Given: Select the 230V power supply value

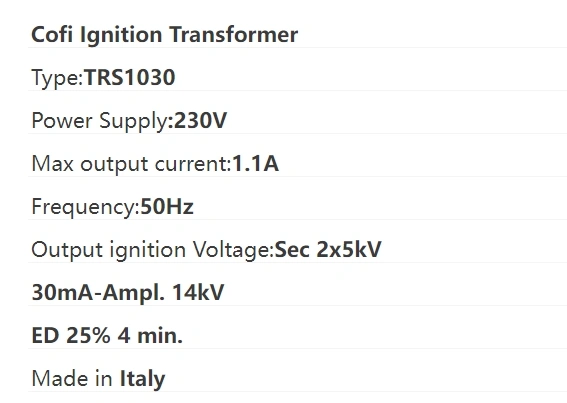Looking at the screenshot, I should coord(200,120).
